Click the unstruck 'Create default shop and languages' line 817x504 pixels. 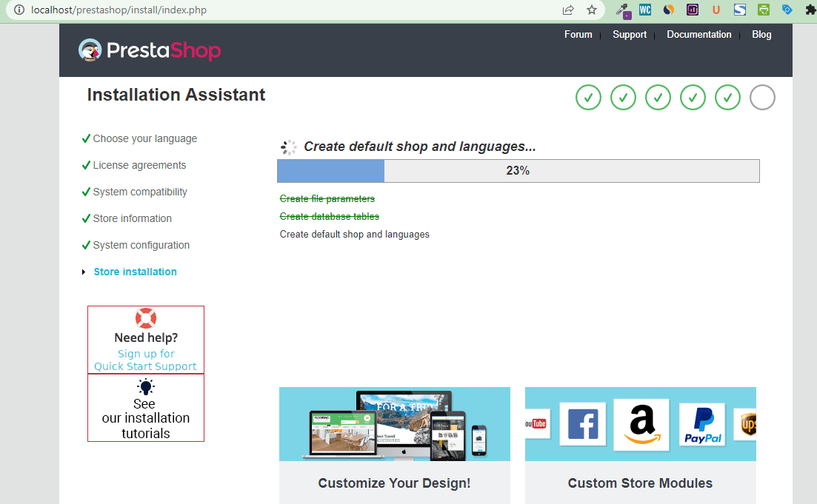click(x=354, y=235)
